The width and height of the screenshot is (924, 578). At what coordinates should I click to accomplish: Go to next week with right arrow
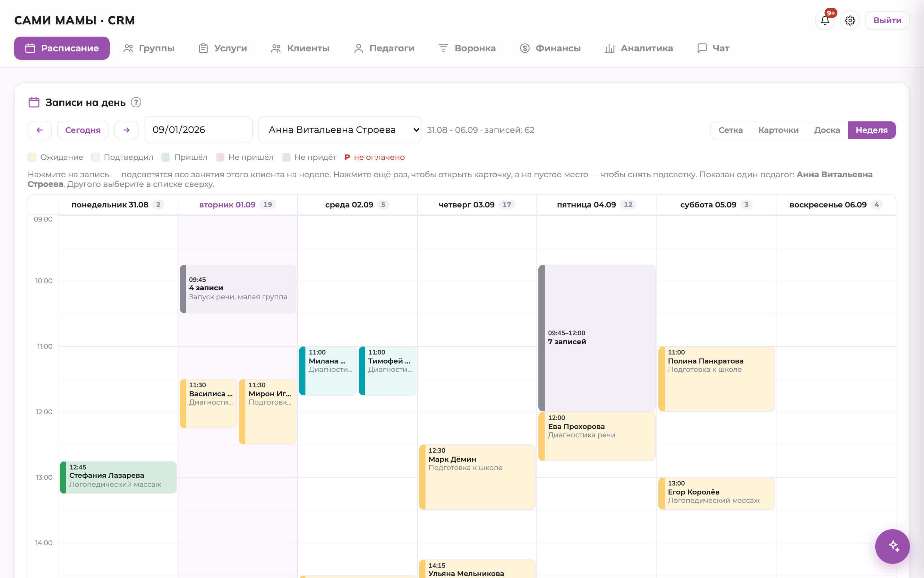tap(126, 130)
